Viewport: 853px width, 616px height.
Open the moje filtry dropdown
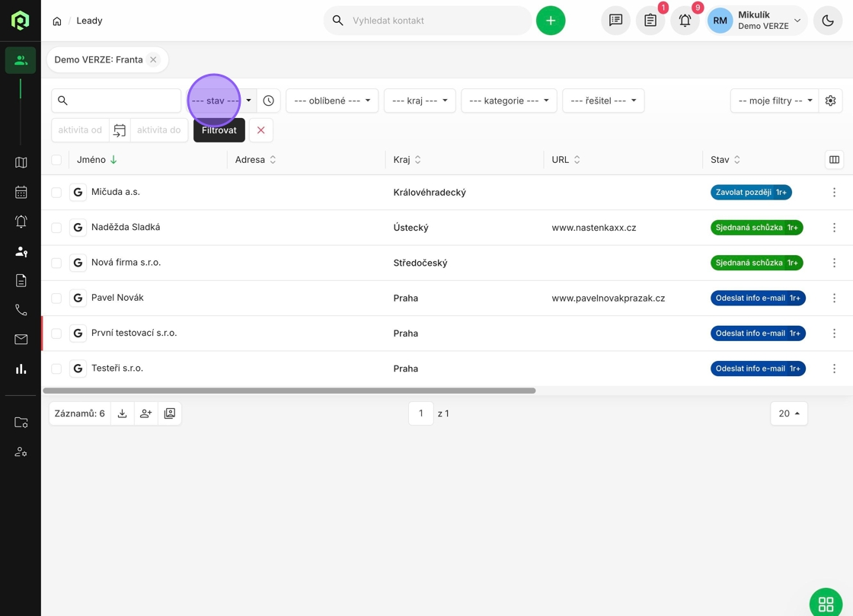[x=774, y=101]
